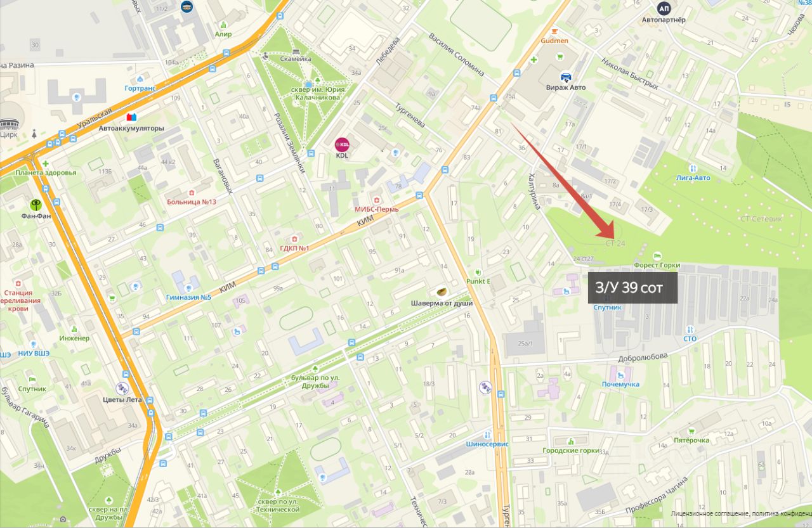
Task: Open the Цветы Лета flower icon
Action: coord(122,388)
